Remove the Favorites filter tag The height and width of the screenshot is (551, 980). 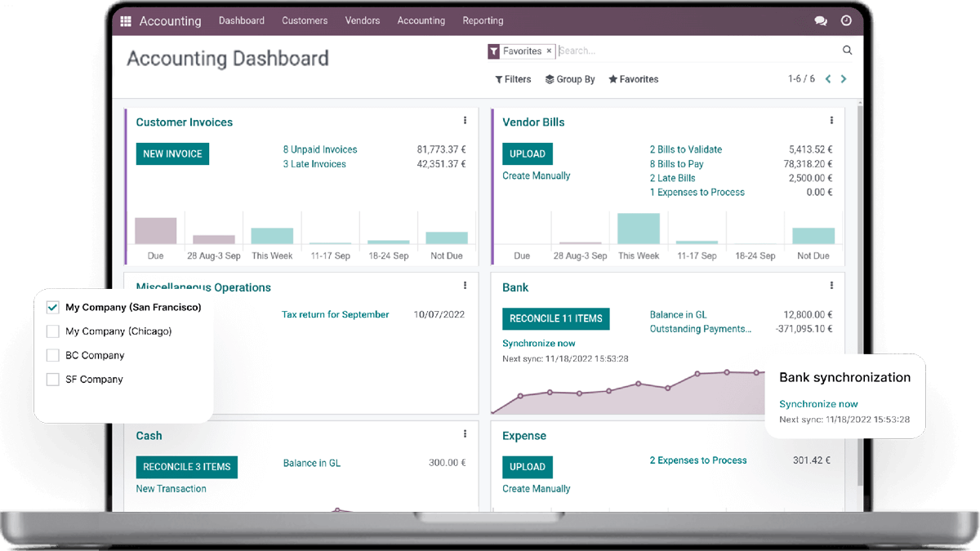(549, 51)
